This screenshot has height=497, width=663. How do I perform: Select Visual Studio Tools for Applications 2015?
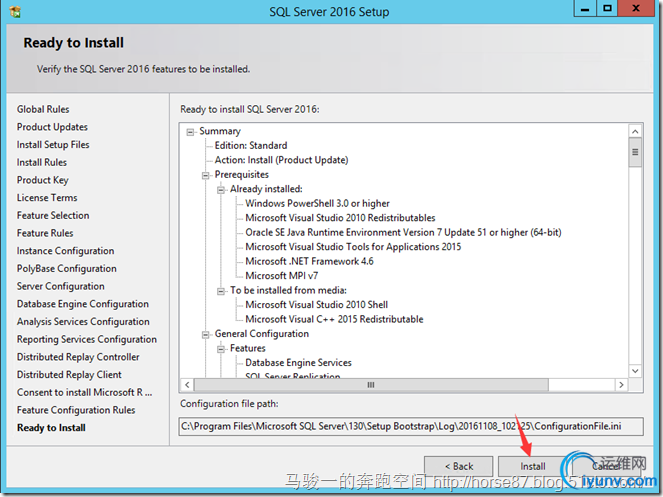[353, 247]
